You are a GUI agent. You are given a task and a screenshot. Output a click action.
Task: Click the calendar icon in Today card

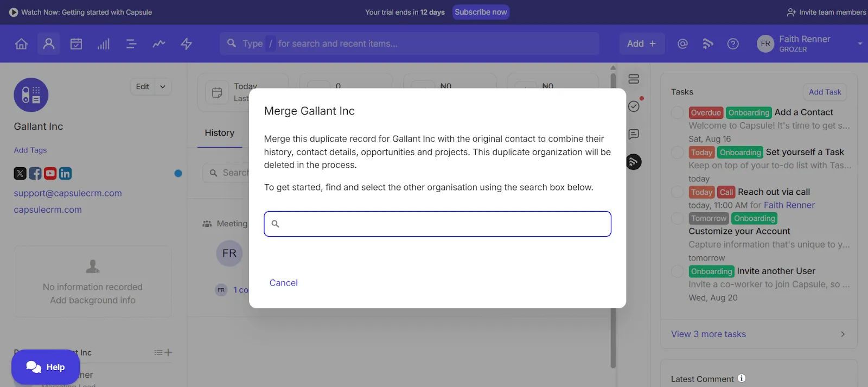click(x=217, y=92)
